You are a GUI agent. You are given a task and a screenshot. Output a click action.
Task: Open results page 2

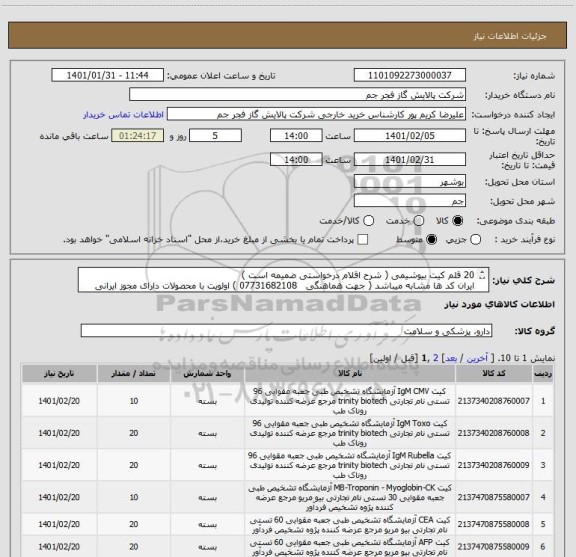coord(436,358)
